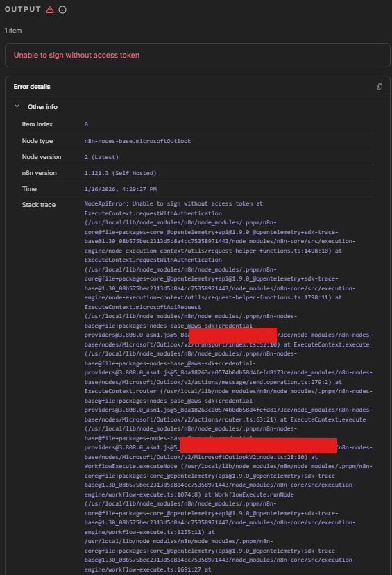Click the Stack trace label
Screen dimensions: 392x575
[x=38, y=205]
